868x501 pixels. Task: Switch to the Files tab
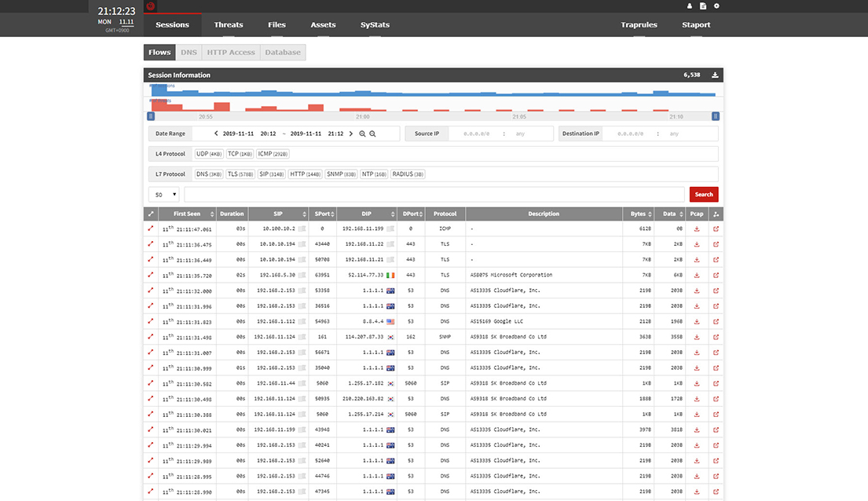pyautogui.click(x=277, y=25)
